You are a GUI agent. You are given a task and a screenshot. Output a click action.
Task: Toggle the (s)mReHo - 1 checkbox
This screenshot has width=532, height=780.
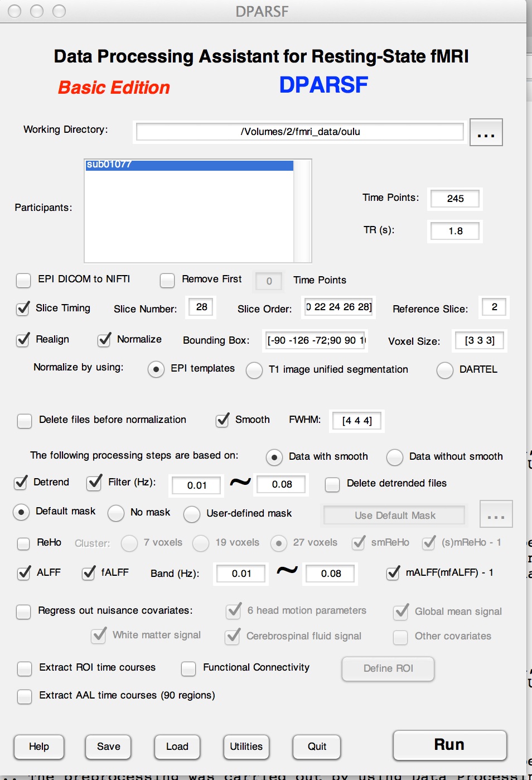pos(429,543)
